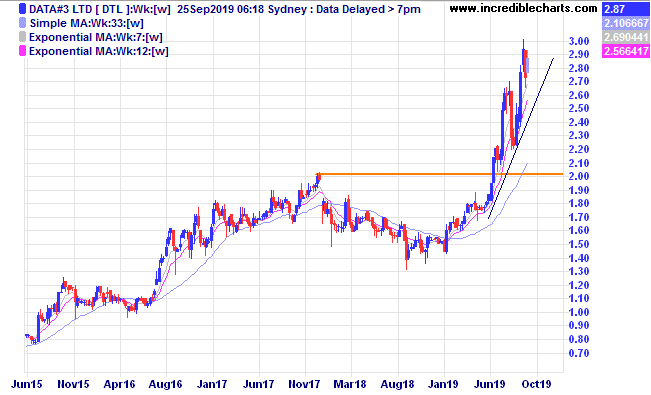Click the Jan17 date axis label

(212, 384)
